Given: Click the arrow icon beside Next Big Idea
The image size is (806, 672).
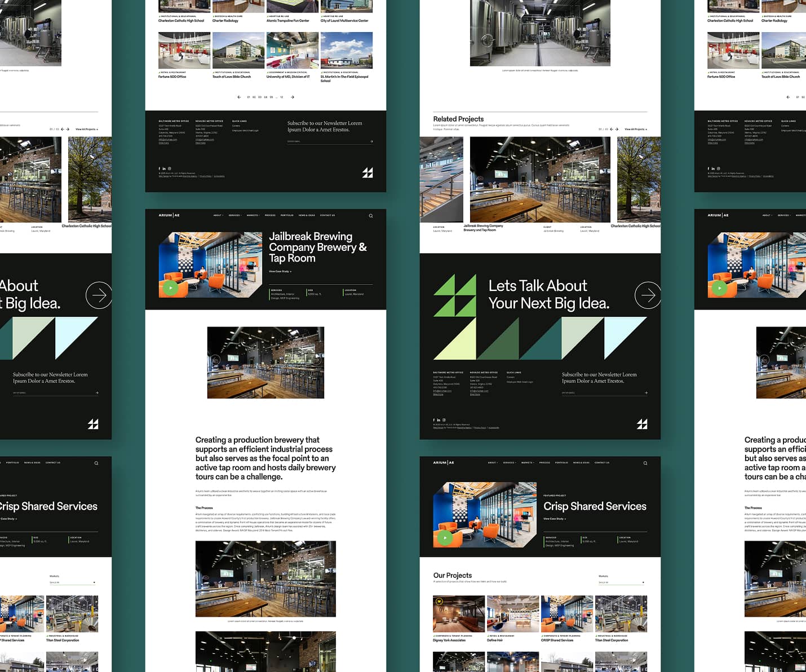Looking at the screenshot, I should coord(648,295).
